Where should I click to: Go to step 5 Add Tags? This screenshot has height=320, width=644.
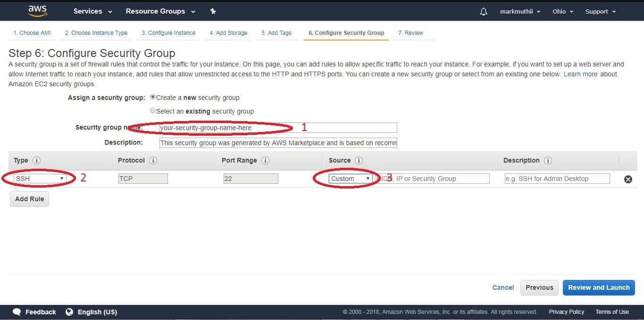click(276, 33)
